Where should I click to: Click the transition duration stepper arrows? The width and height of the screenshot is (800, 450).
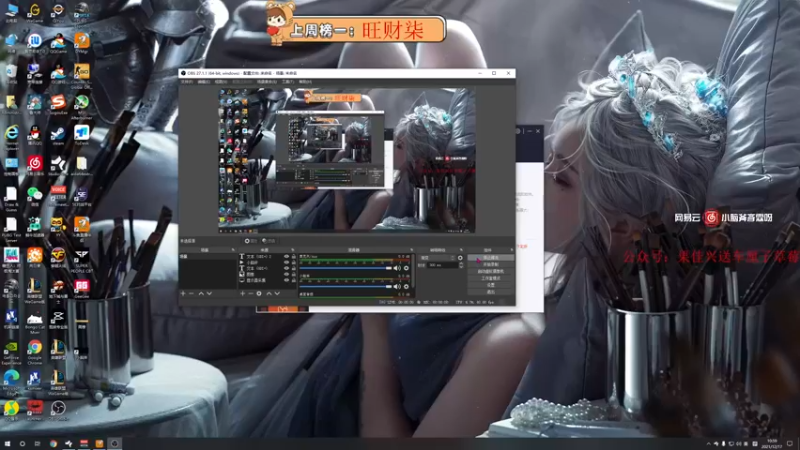pyautogui.click(x=461, y=265)
